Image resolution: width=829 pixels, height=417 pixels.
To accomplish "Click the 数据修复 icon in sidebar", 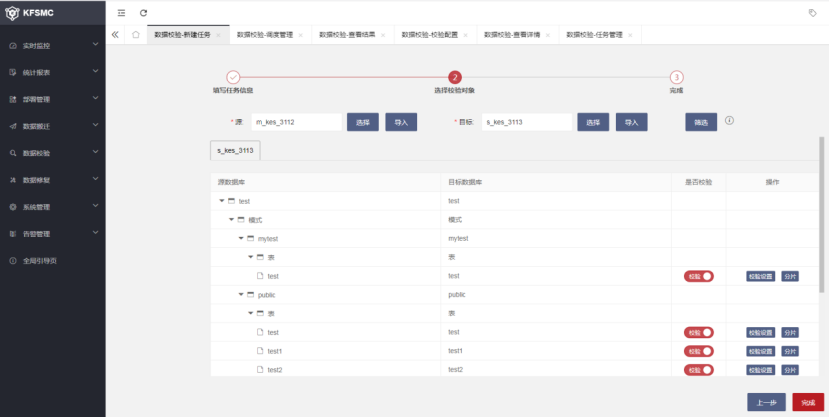I will coord(13,180).
